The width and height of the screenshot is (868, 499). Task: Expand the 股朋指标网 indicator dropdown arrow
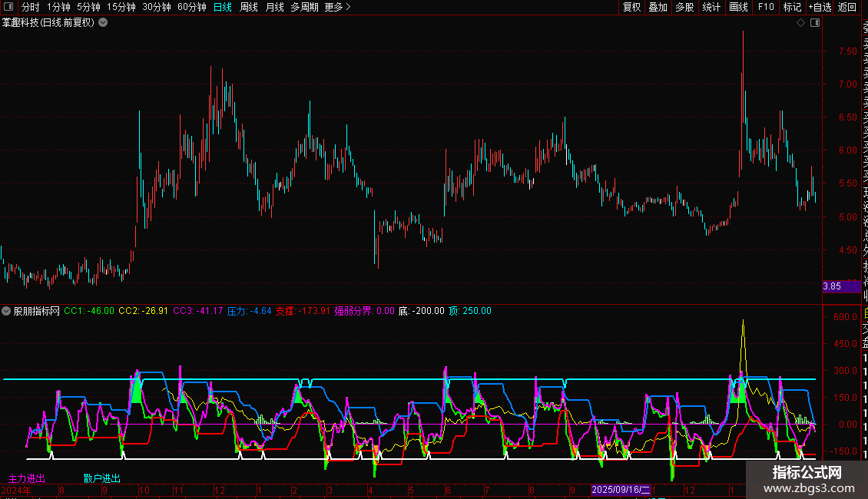coord(7,312)
